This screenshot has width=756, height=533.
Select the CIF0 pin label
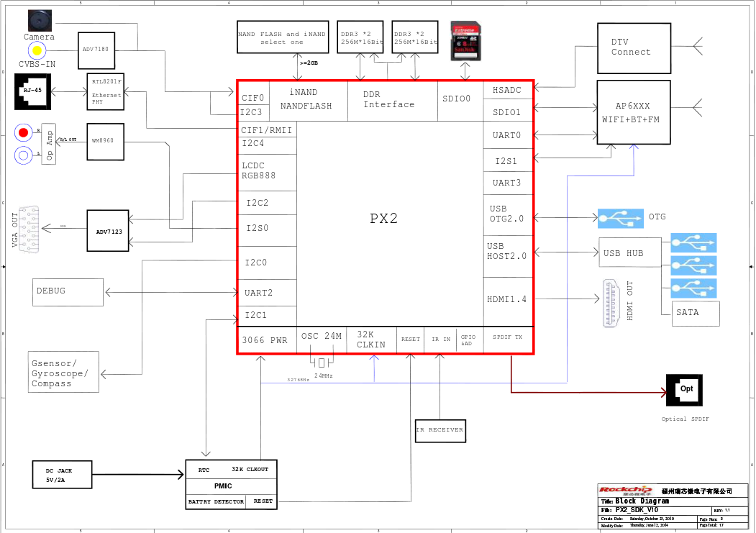click(253, 99)
